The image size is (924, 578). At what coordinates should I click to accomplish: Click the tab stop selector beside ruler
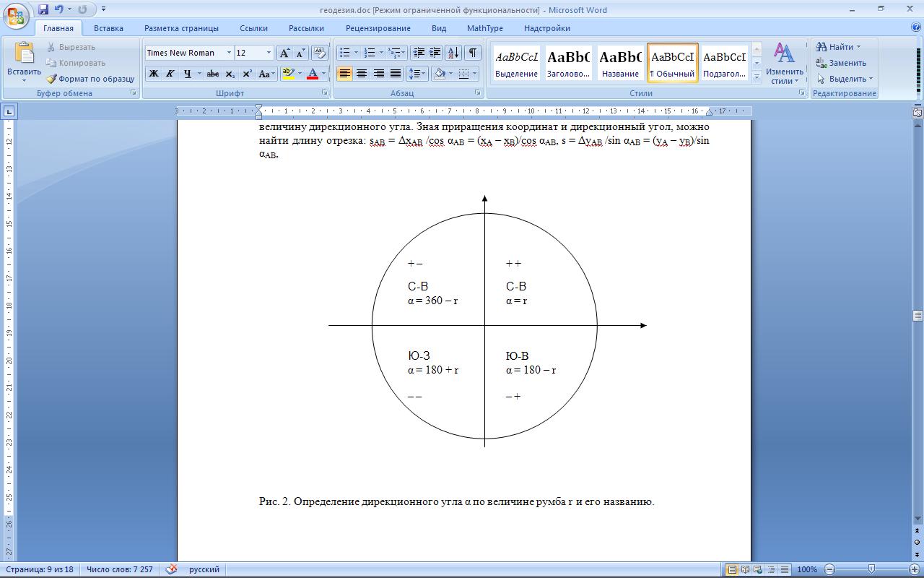point(9,111)
